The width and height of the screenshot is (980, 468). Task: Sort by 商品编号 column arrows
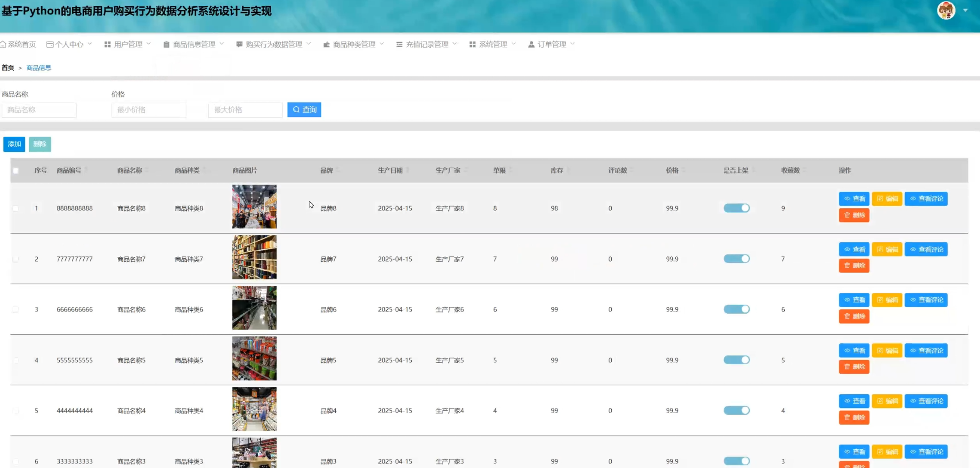point(86,170)
